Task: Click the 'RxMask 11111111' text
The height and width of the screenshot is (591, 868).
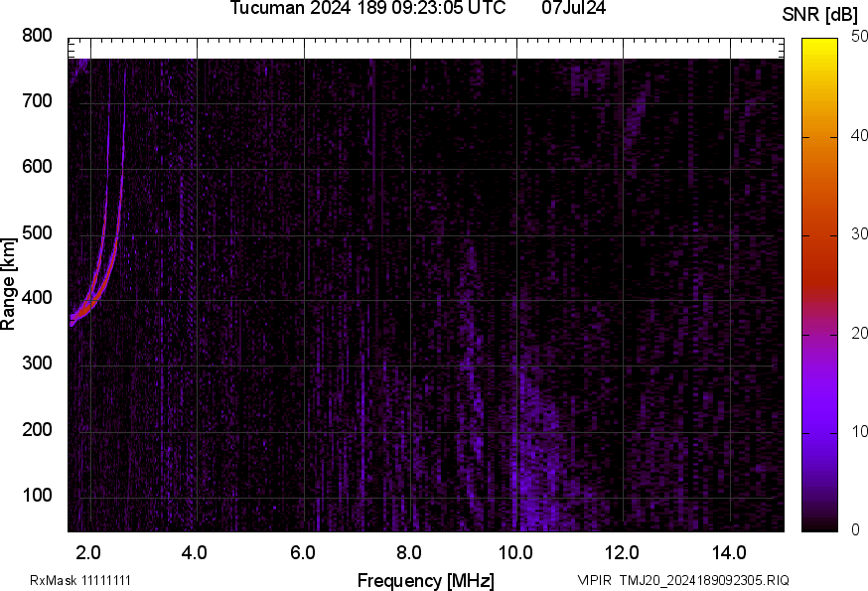Action: point(80,580)
